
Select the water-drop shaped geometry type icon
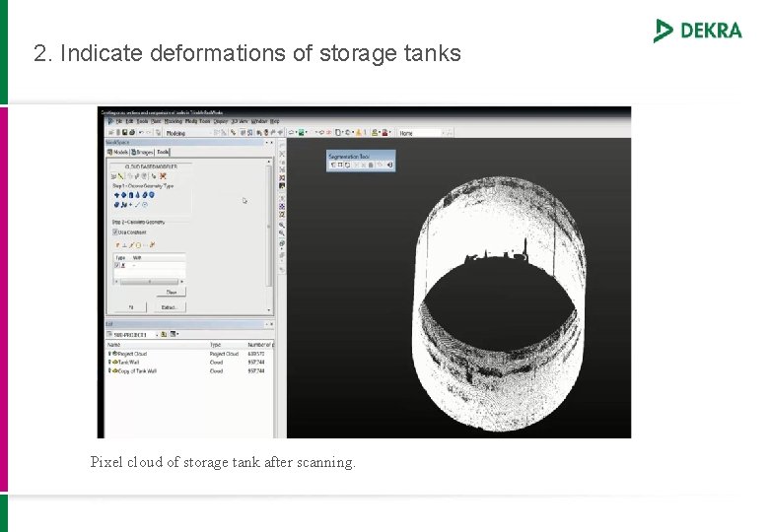(138, 195)
